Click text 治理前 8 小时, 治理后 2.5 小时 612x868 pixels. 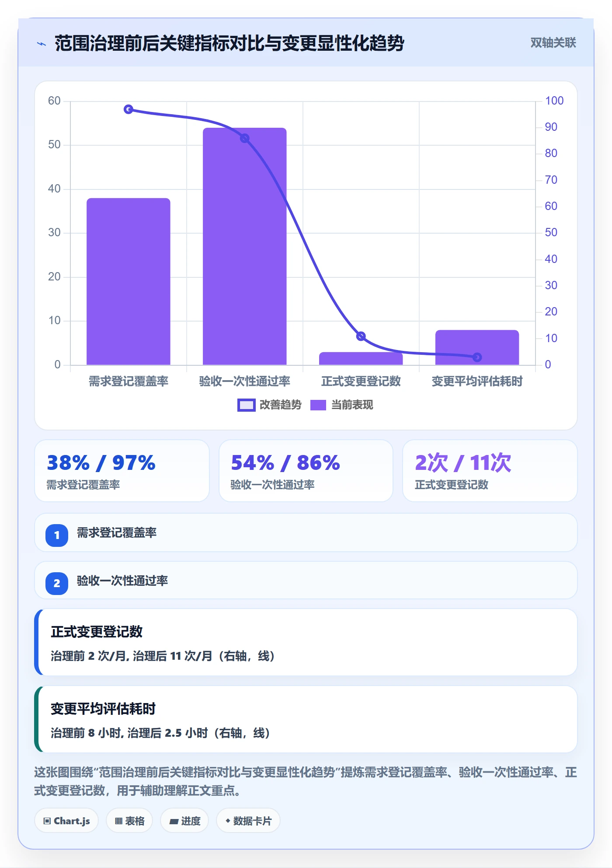129,733
